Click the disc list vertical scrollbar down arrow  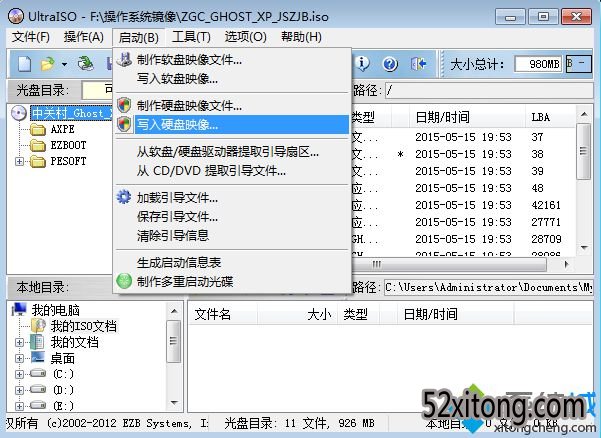pyautogui.click(x=584, y=248)
